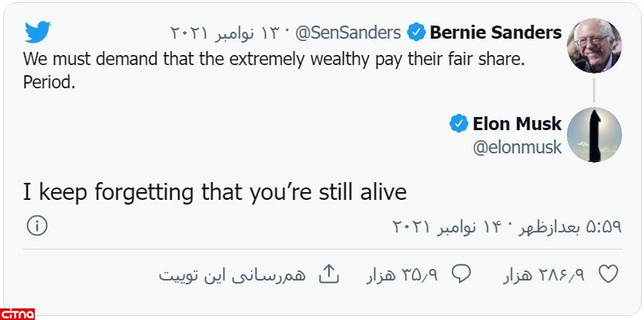Like the tweet with heart icon
The width and height of the screenshot is (644, 320).
tap(609, 274)
